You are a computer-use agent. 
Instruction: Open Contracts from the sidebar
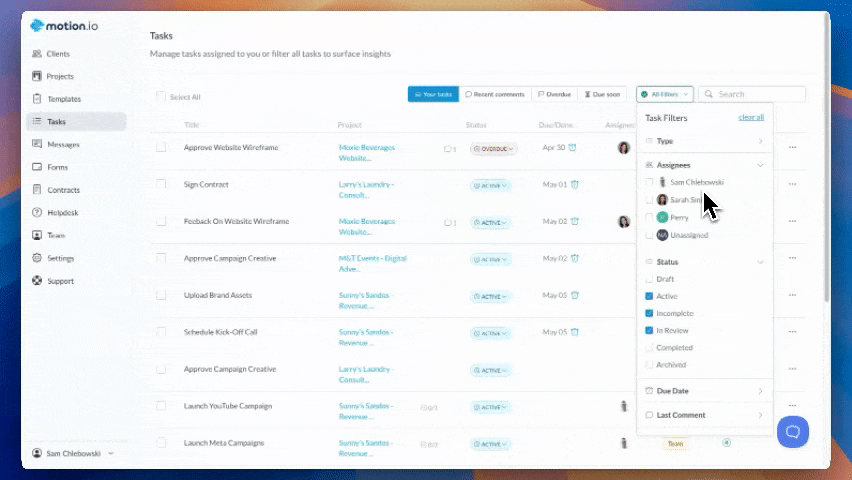click(x=56, y=190)
